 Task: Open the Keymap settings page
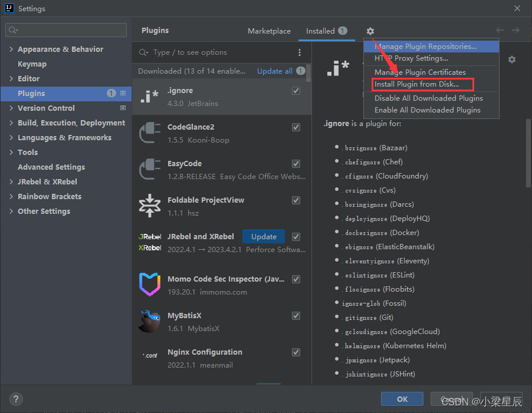32,64
